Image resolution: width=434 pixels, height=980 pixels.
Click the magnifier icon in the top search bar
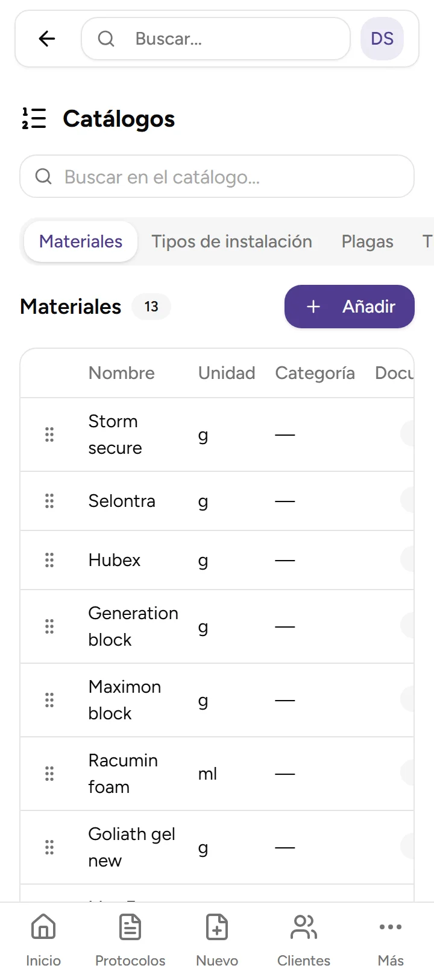tap(106, 39)
